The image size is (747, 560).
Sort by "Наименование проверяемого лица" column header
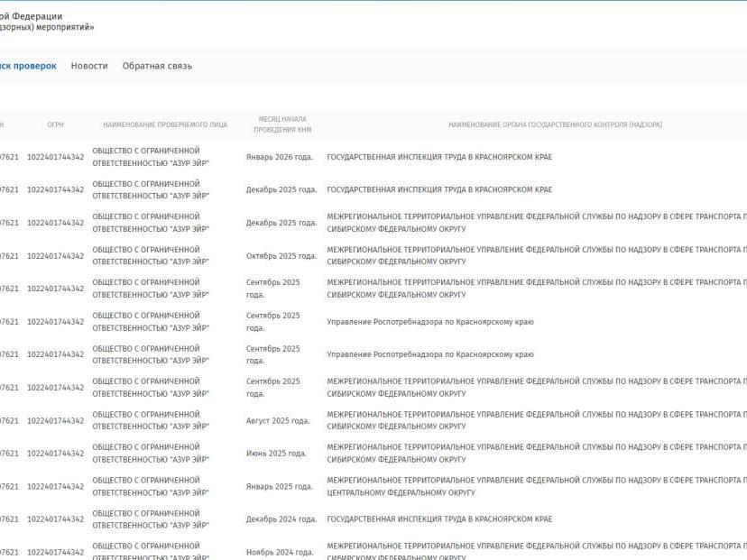(165, 124)
